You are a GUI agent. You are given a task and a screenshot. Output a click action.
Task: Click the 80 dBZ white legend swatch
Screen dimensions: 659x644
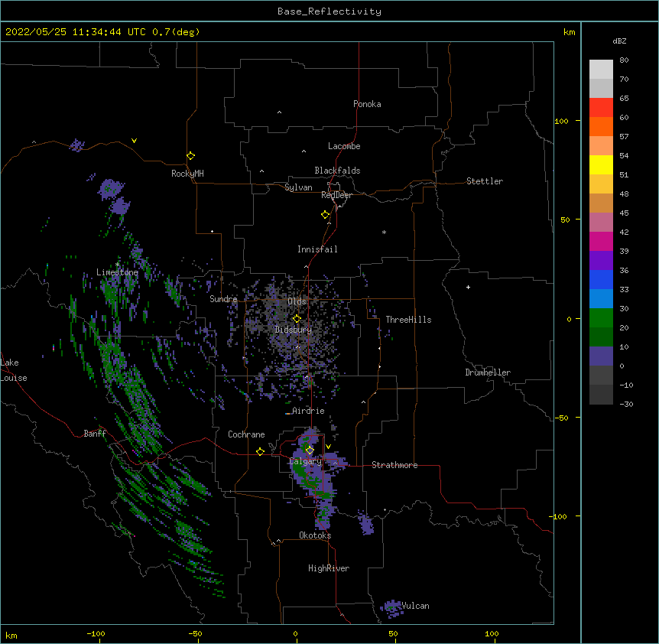pos(601,70)
